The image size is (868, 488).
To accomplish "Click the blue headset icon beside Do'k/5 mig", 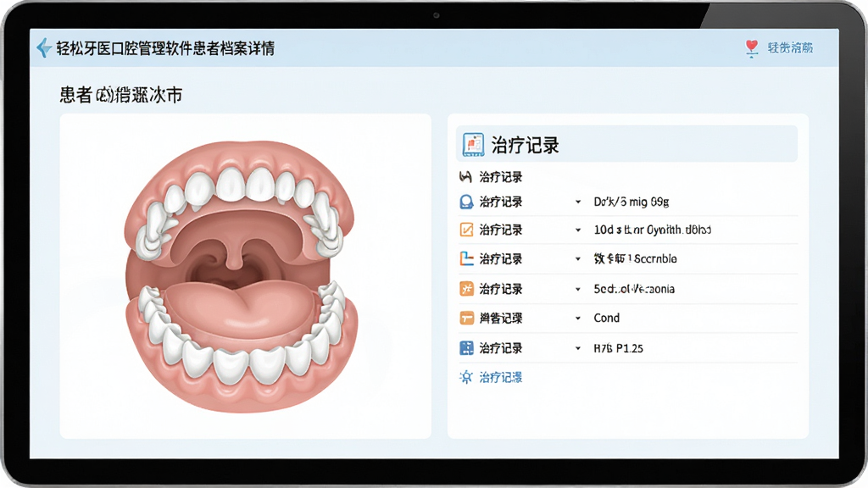I will pyautogui.click(x=467, y=202).
